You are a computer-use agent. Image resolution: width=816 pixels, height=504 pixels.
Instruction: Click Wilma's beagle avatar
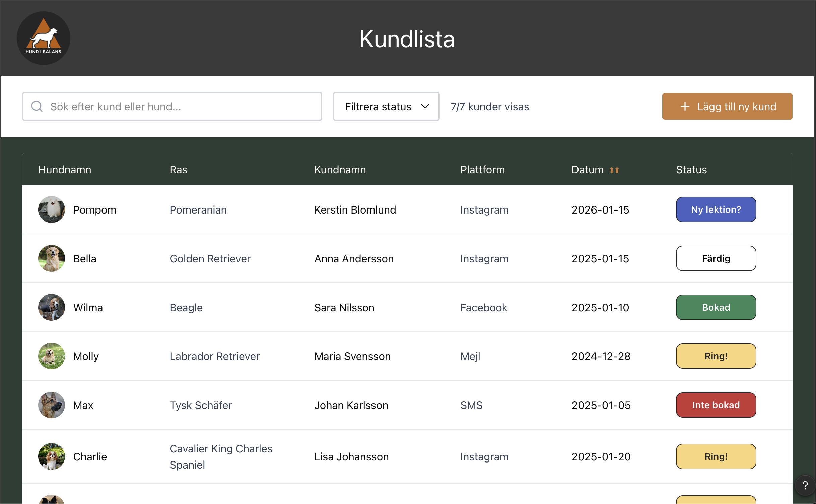pyautogui.click(x=52, y=307)
